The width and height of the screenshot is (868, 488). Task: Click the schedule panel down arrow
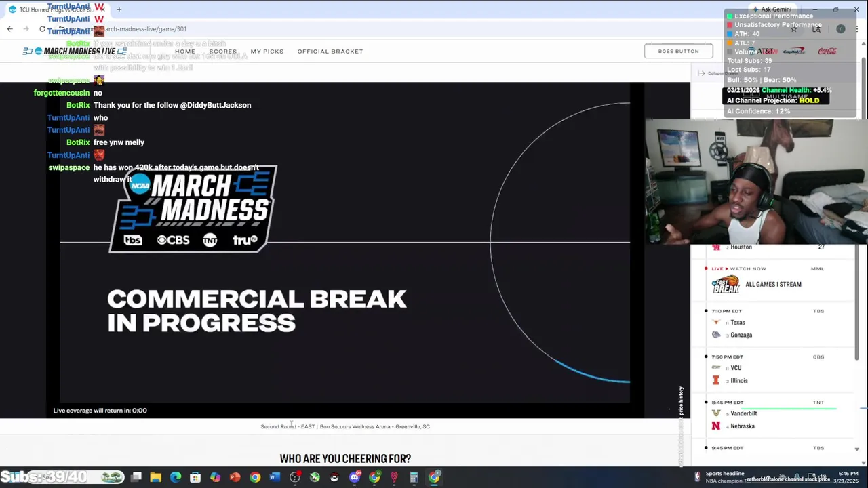click(856, 449)
